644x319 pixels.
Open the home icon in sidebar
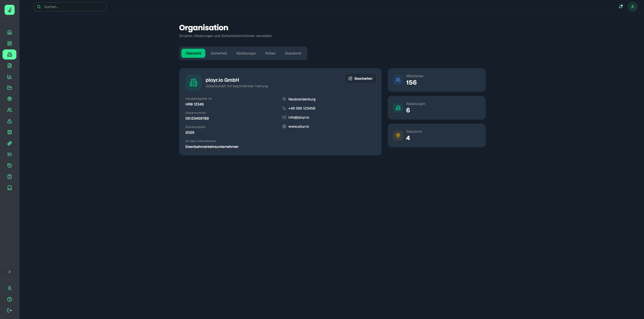pos(10,32)
